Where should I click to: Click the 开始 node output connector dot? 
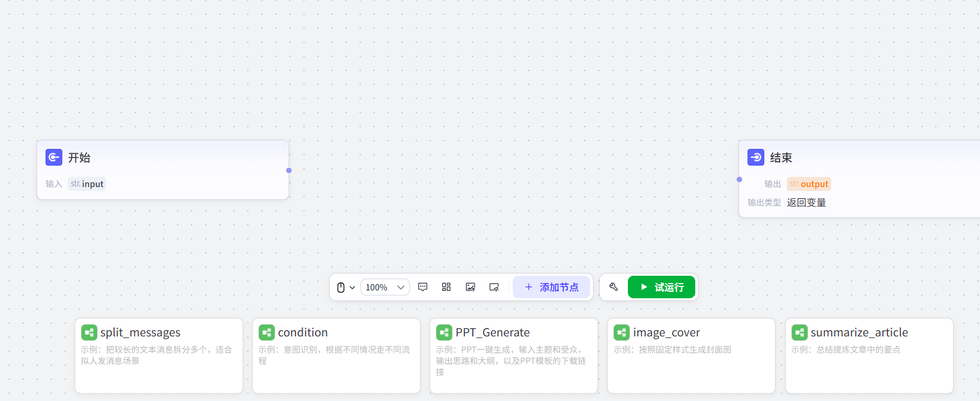tap(289, 170)
